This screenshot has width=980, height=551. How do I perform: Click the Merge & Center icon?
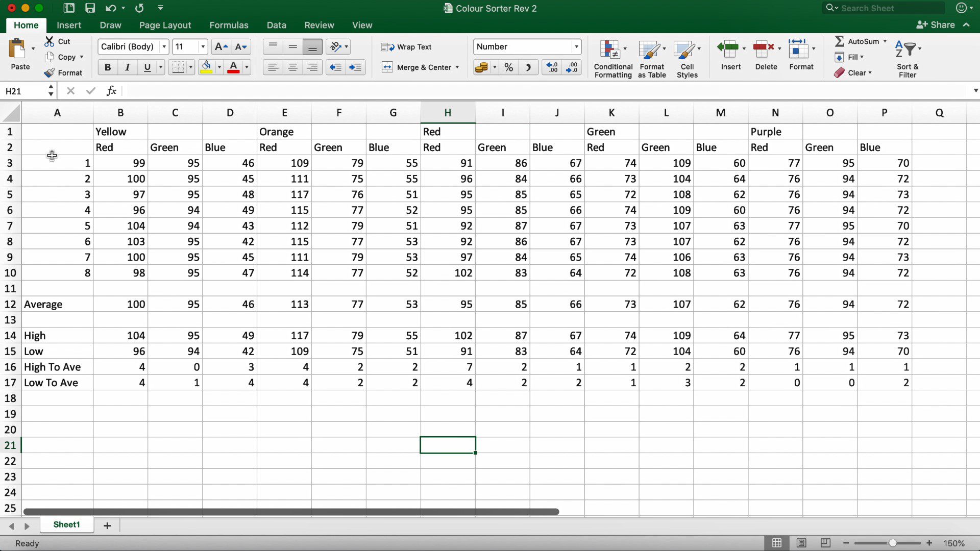[x=387, y=67]
